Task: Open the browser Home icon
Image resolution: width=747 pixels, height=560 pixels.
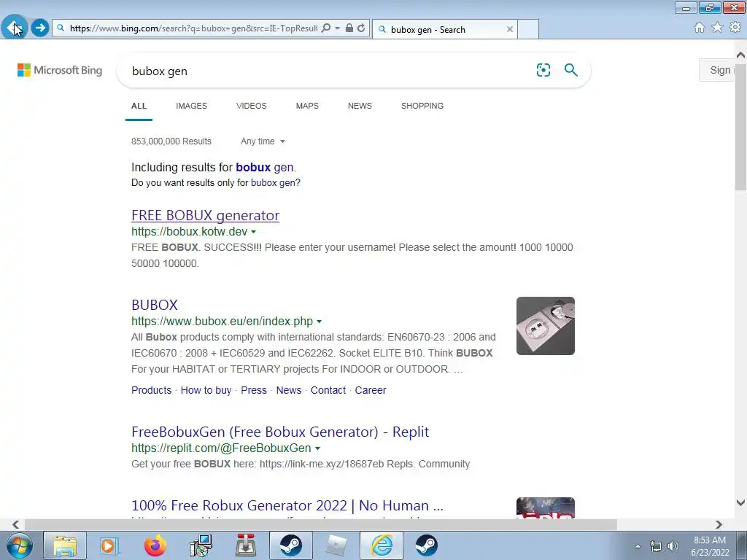Action: (700, 28)
